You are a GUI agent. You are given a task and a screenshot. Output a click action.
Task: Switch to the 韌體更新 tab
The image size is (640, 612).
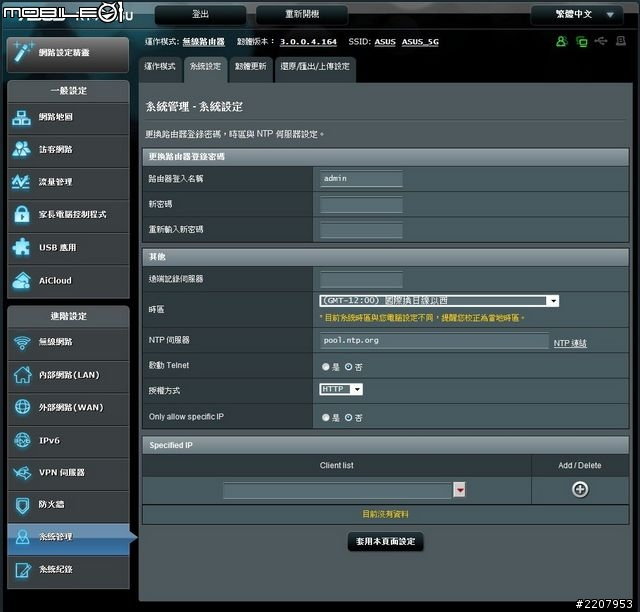(250, 67)
